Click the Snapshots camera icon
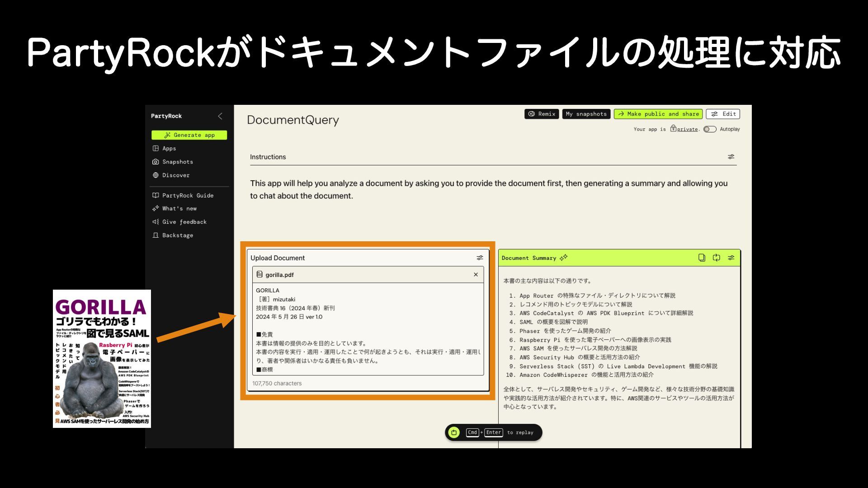868x488 pixels. (x=156, y=162)
